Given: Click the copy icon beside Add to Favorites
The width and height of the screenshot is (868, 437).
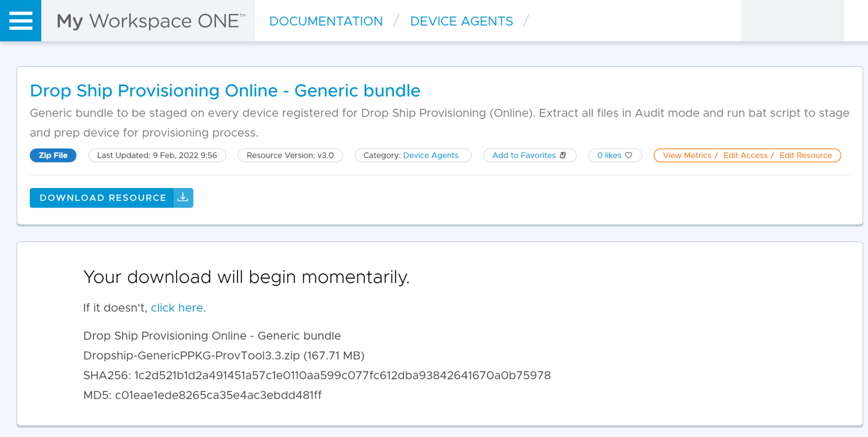Looking at the screenshot, I should (x=564, y=155).
